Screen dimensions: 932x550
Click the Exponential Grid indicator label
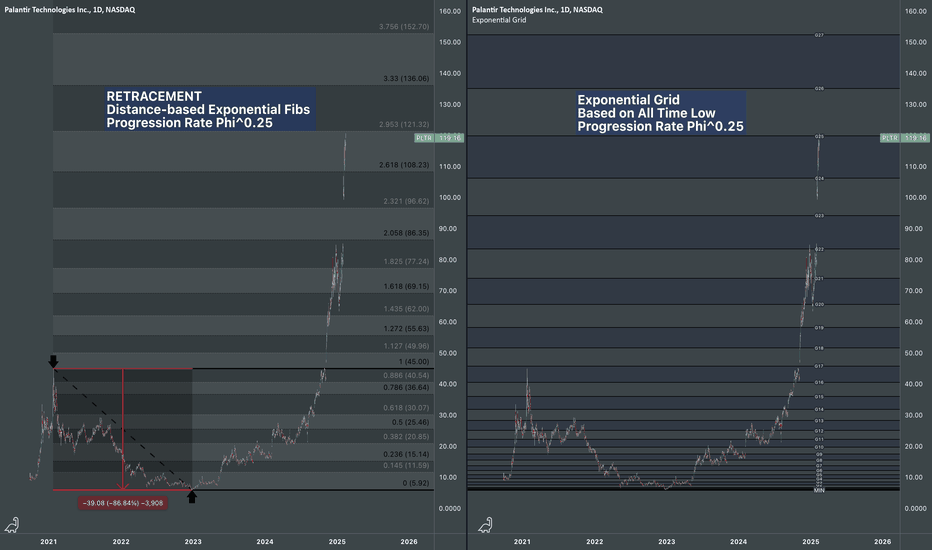coord(499,20)
